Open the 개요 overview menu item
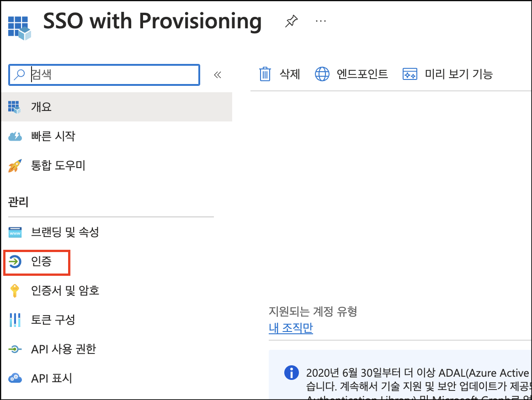The image size is (532, 400). tap(41, 107)
